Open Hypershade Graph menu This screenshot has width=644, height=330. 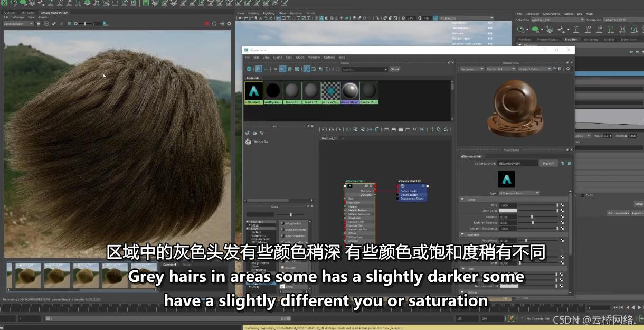(x=300, y=57)
